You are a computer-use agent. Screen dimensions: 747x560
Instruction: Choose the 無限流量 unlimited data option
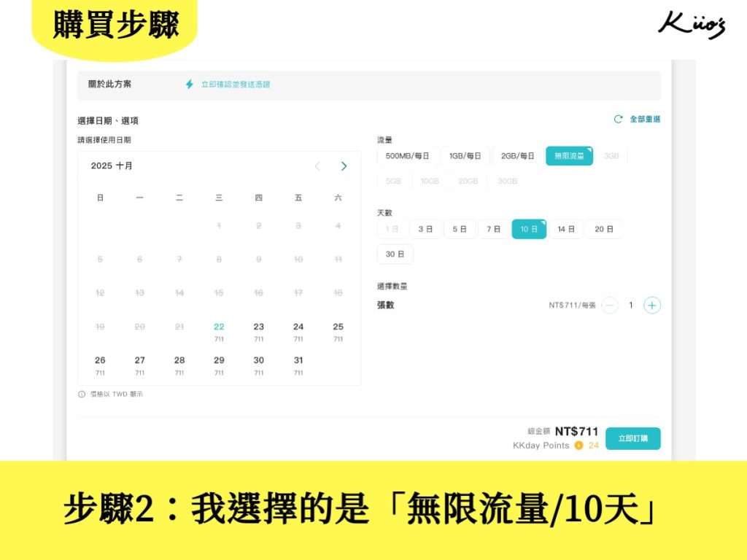(569, 156)
